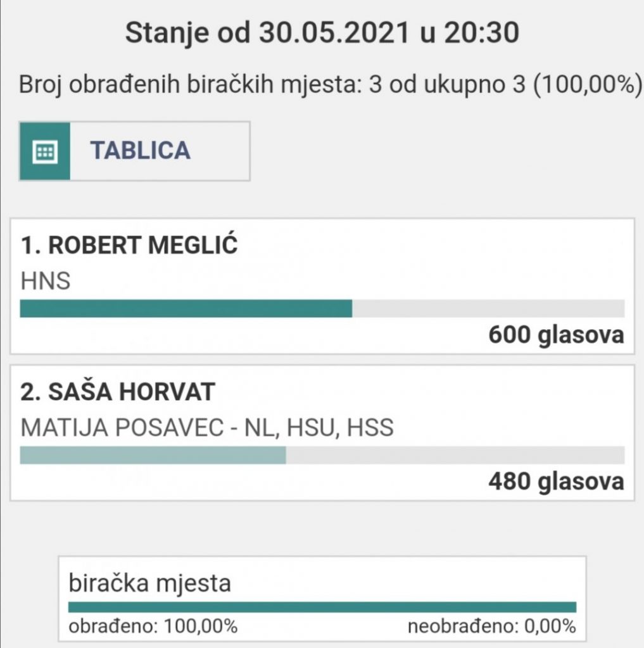Click the green table grid icon

pos(44,151)
